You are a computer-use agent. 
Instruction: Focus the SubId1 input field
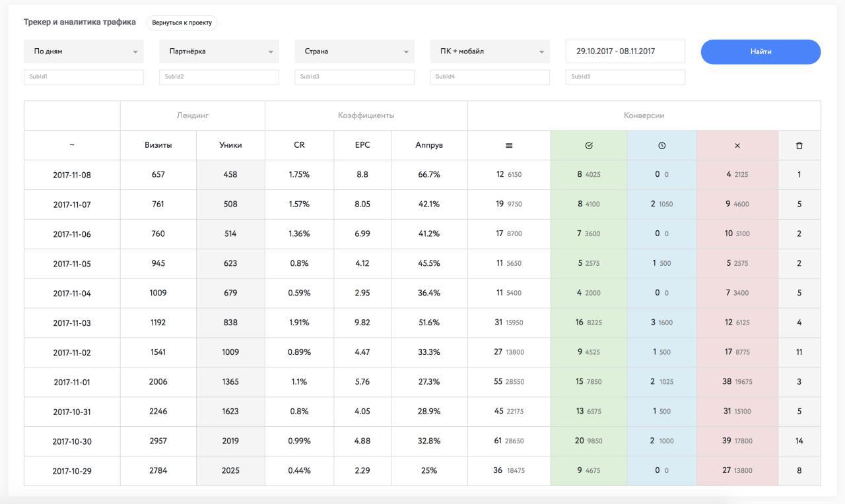click(x=84, y=77)
